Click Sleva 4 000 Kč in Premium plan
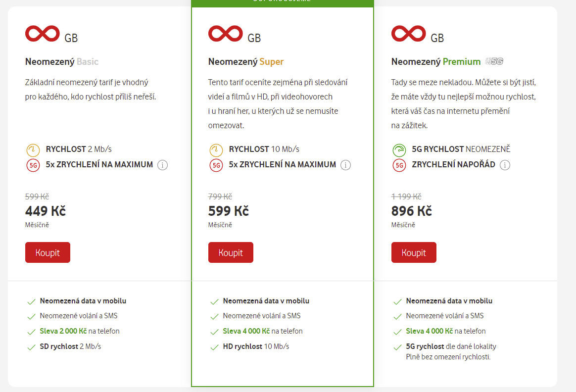The height and width of the screenshot is (392, 576). (430, 331)
